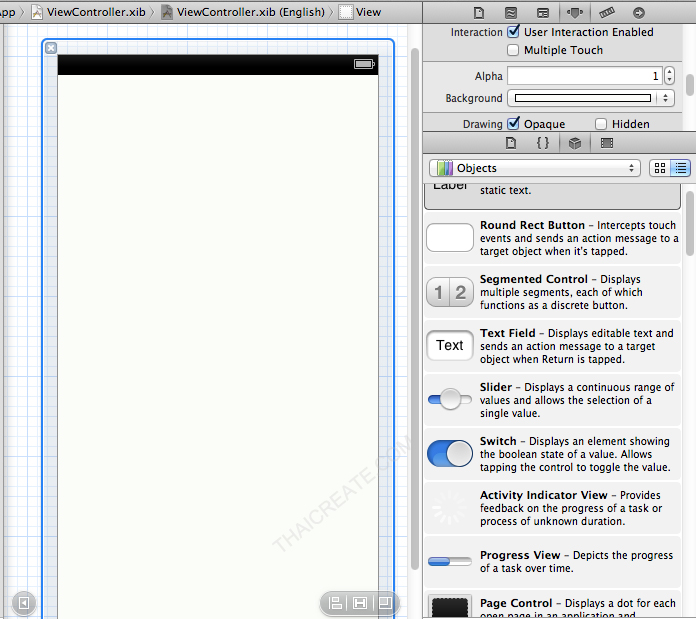696x619 pixels.
Task: Click the white view area in canvas
Action: [x=218, y=346]
